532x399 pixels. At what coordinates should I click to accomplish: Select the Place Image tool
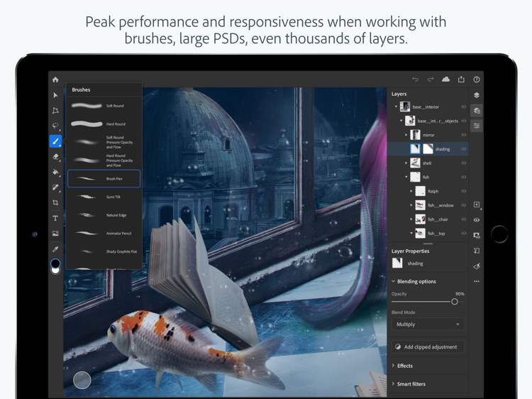[x=55, y=234]
